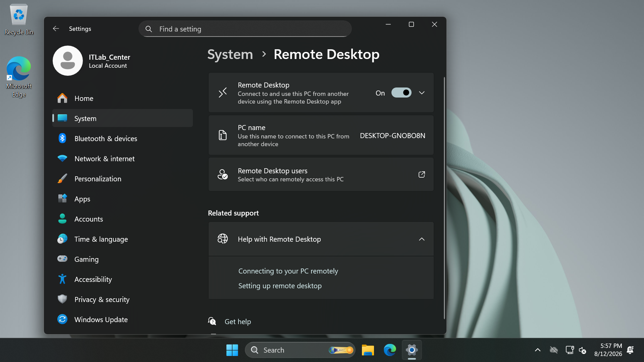Image resolution: width=644 pixels, height=362 pixels.
Task: Click the taskbar Search box
Action: pyautogui.click(x=300, y=350)
